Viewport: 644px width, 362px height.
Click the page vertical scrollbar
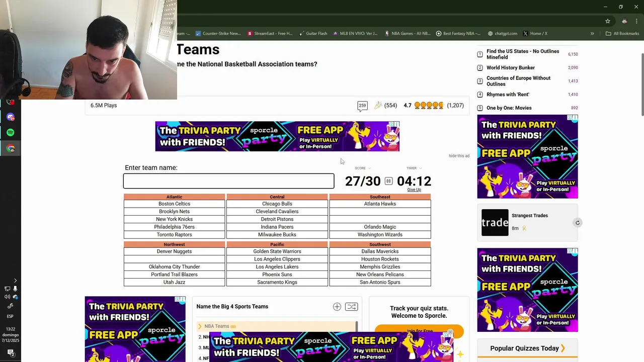pyautogui.click(x=641, y=85)
